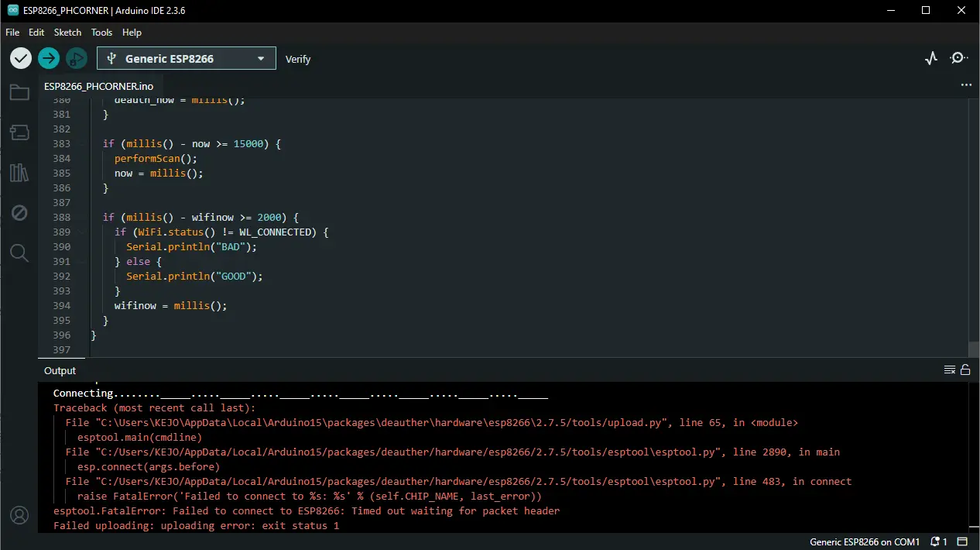Open the Serial Monitor
Screen dimensions: 980x550
958,58
